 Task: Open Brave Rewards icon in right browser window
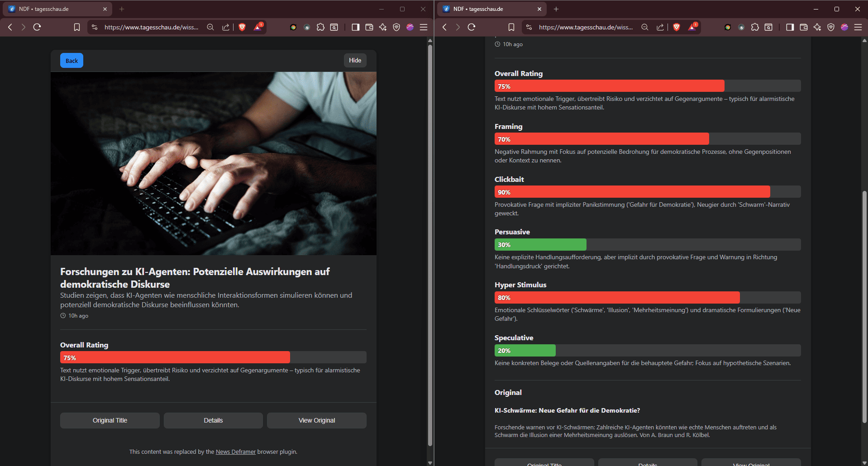click(692, 27)
